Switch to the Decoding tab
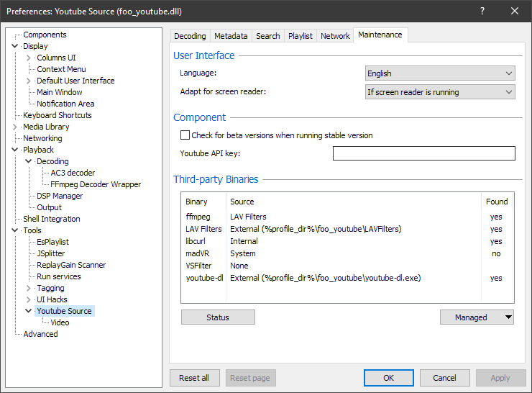 pos(190,36)
